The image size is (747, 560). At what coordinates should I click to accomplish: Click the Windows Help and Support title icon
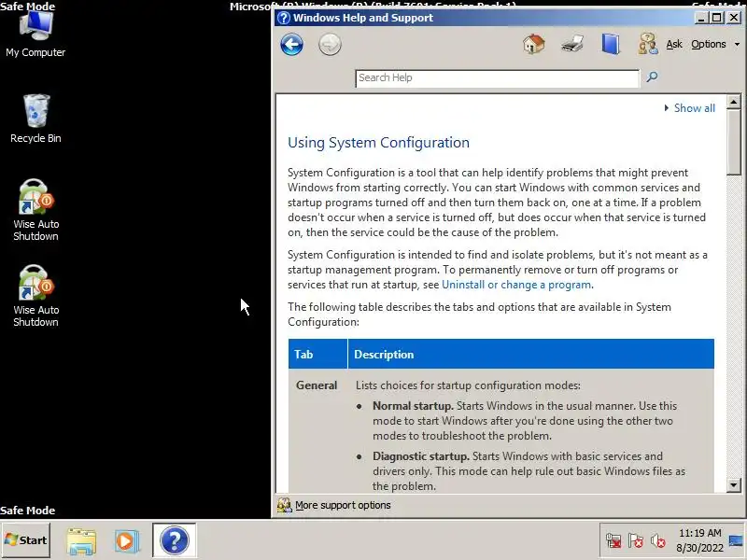[x=284, y=18]
